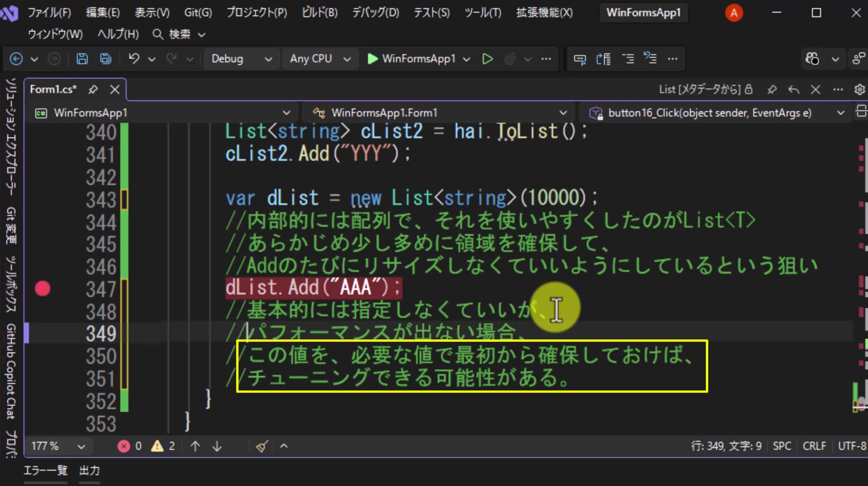Viewport: 868px width, 486px height.
Task: Click the uncomment selected lines icon
Action: 650,59
